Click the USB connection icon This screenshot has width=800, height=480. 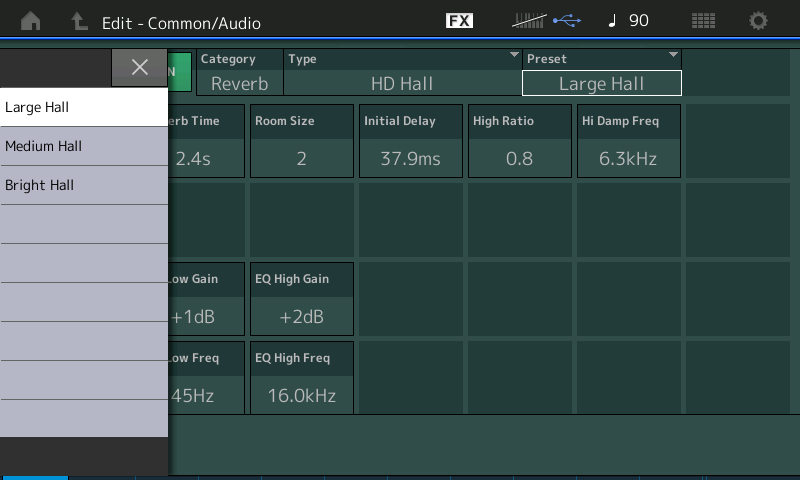coord(567,20)
